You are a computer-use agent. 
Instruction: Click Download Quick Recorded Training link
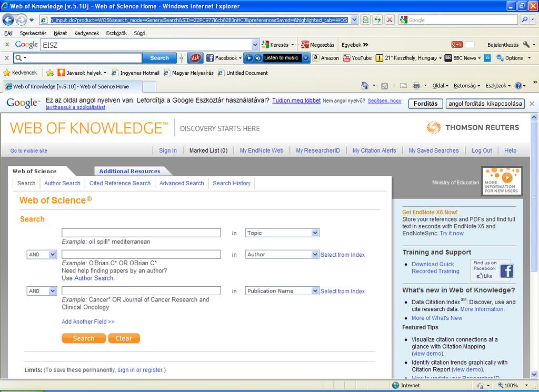coord(435,268)
